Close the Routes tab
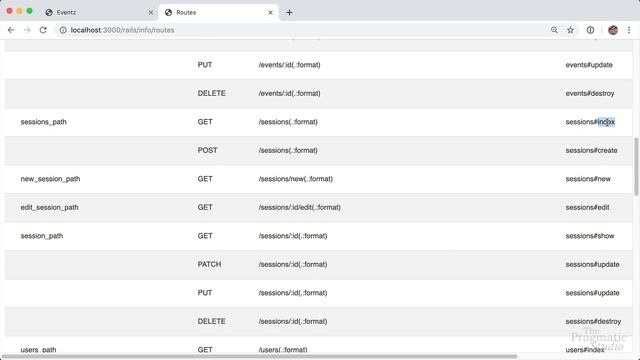Viewport: 640px width, 360px height. pos(270,12)
